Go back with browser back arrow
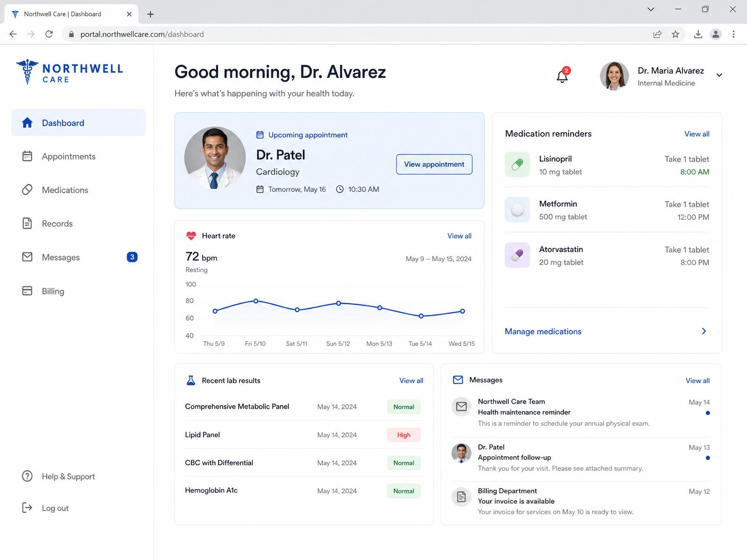 (13, 34)
